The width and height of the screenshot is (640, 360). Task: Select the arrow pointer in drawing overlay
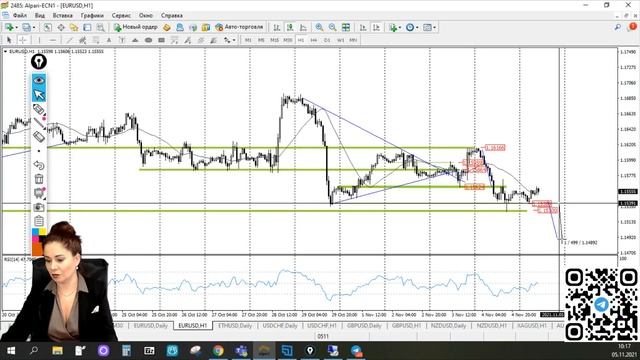39,95
